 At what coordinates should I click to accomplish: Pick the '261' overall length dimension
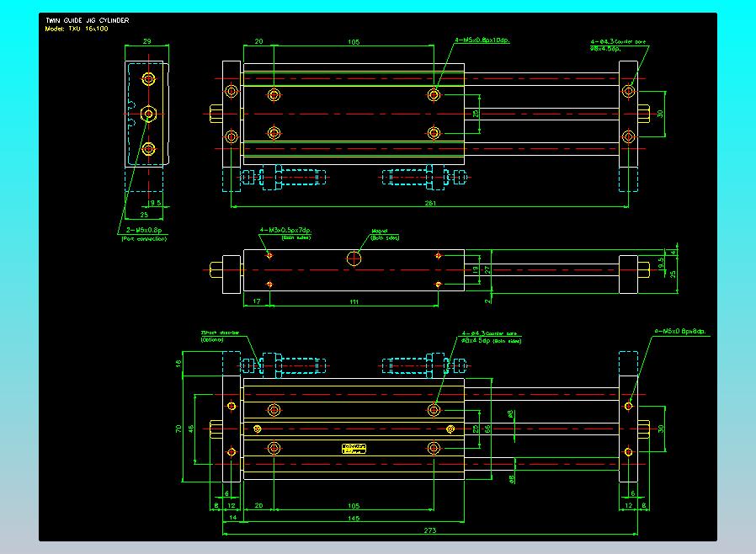point(430,203)
